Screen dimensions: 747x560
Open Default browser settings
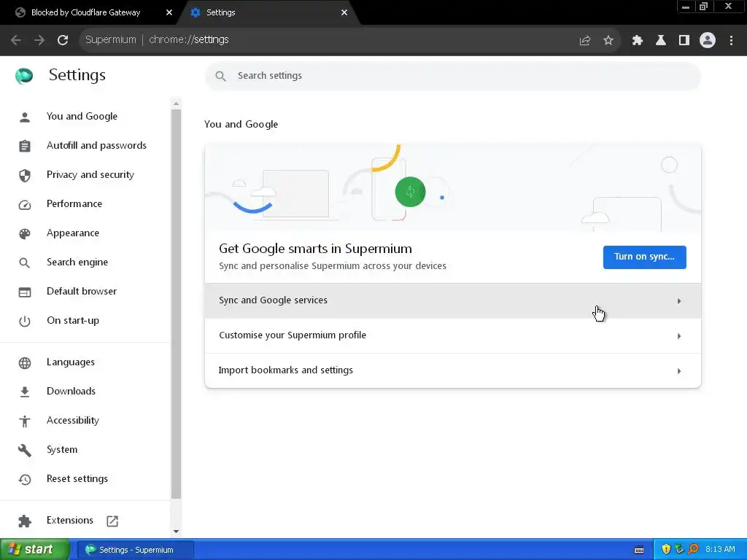click(x=82, y=291)
